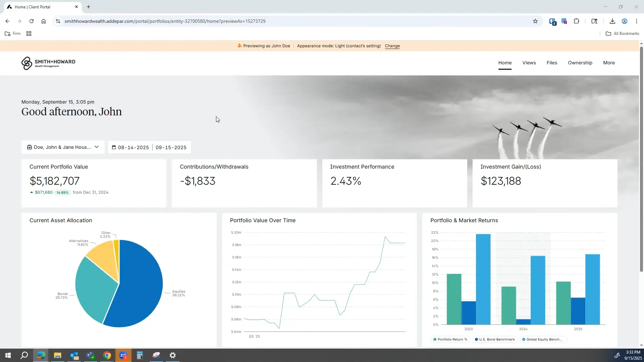Screen dimensions: 644x362
Task: Open browser Downloads icon
Action: (x=612, y=21)
